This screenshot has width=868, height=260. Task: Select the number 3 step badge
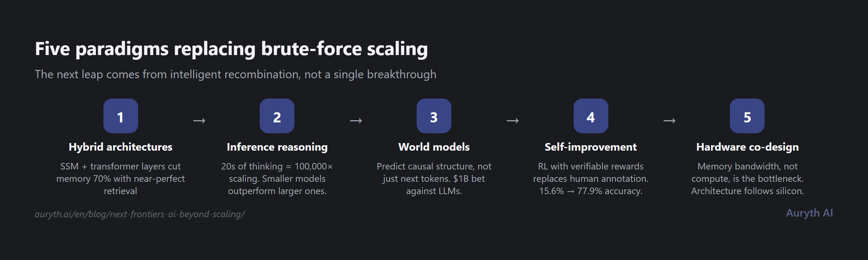(x=434, y=116)
